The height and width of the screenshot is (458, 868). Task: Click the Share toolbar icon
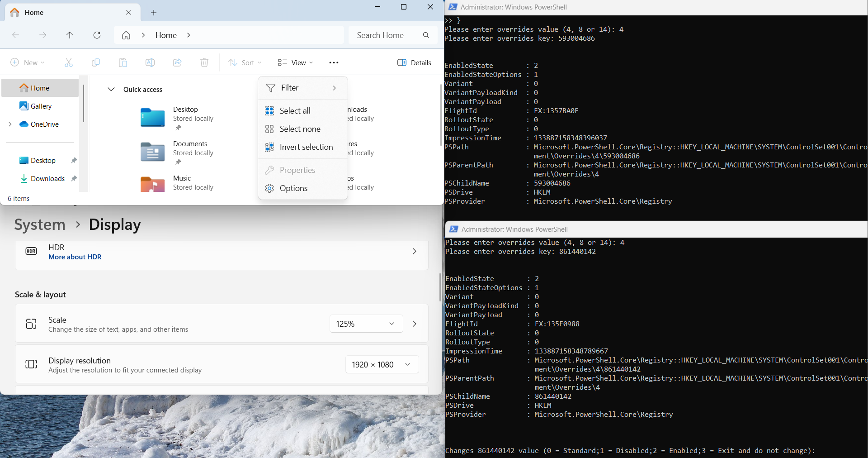tap(177, 62)
